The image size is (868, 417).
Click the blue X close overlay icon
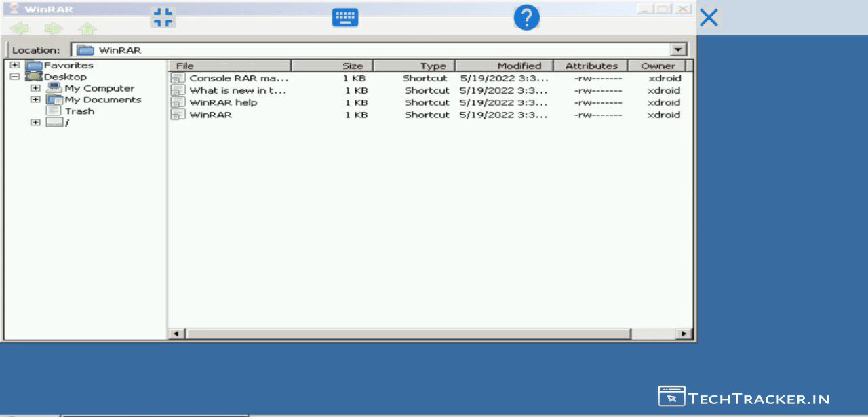tap(709, 18)
